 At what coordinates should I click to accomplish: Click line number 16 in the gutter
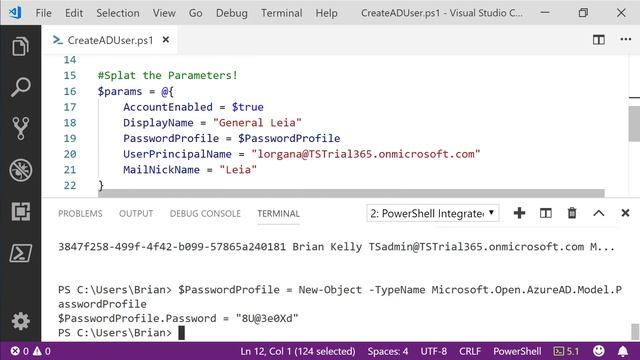click(x=70, y=91)
